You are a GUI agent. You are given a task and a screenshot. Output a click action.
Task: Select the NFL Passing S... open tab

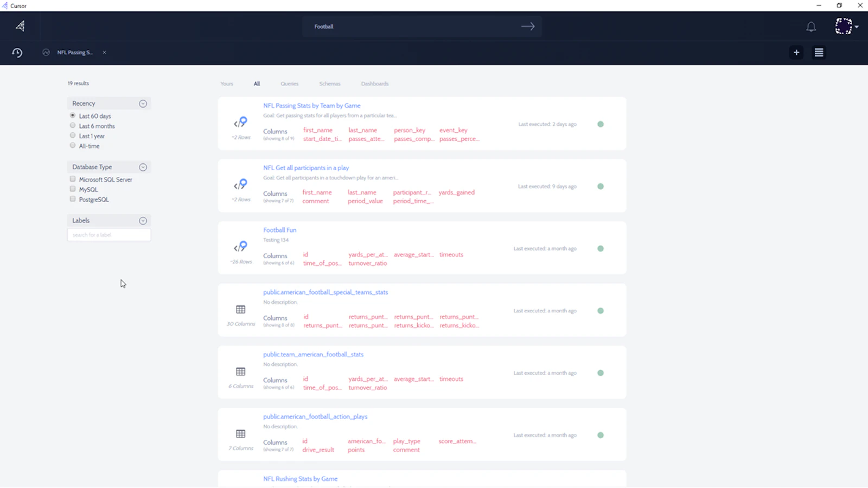(x=75, y=53)
